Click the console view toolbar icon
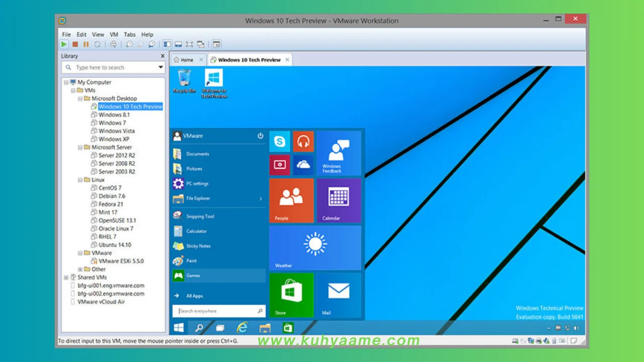Screen dimensions: 644x362 pos(216,44)
